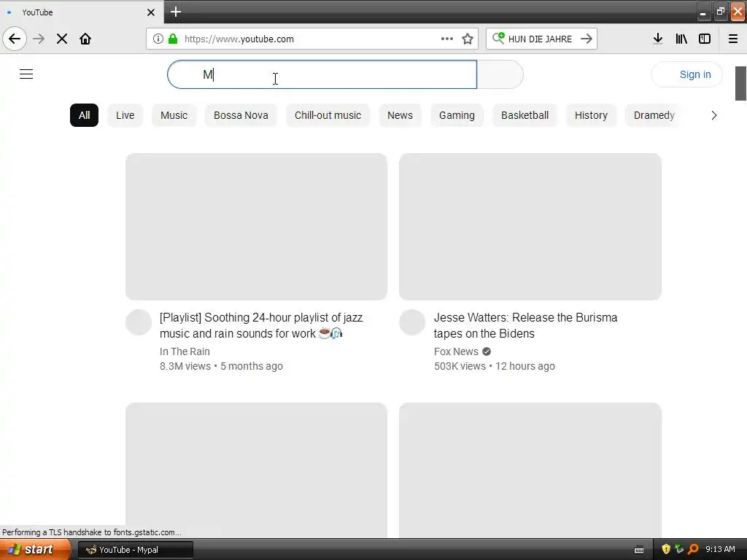Show more chips with right chevron
This screenshot has height=560, width=747.
pos(713,115)
